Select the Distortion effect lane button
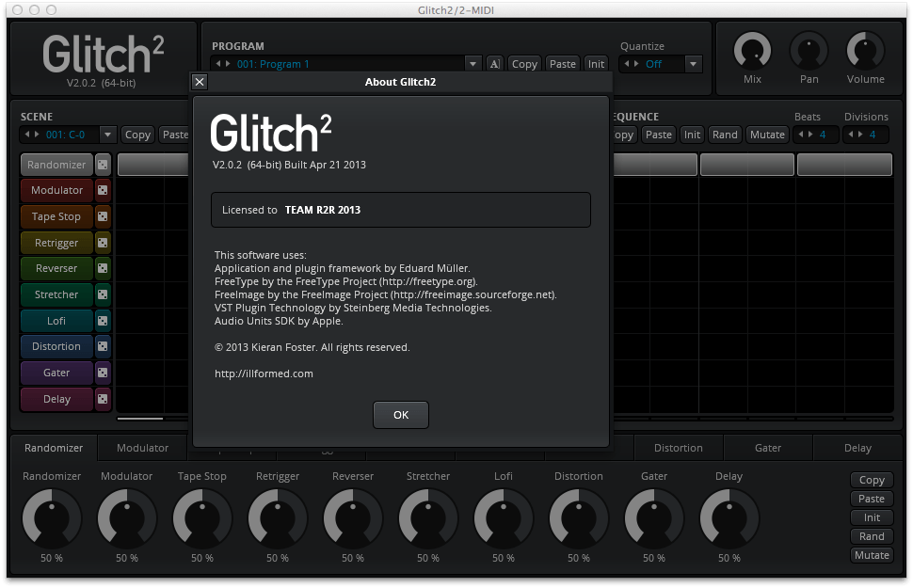The width and height of the screenshot is (913, 588). [x=56, y=346]
